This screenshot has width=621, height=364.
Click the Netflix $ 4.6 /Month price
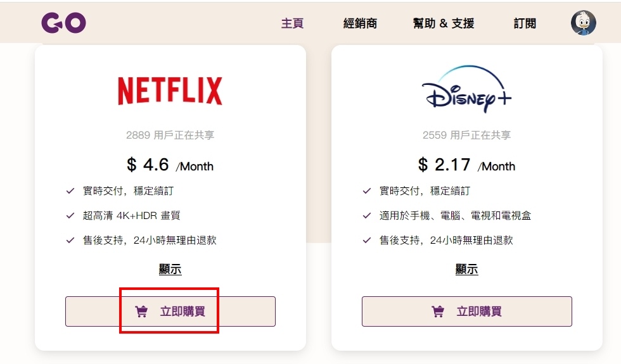pos(170,165)
